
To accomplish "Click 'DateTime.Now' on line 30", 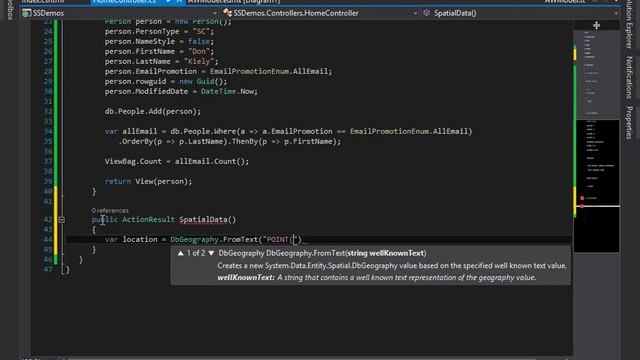I will (227, 91).
